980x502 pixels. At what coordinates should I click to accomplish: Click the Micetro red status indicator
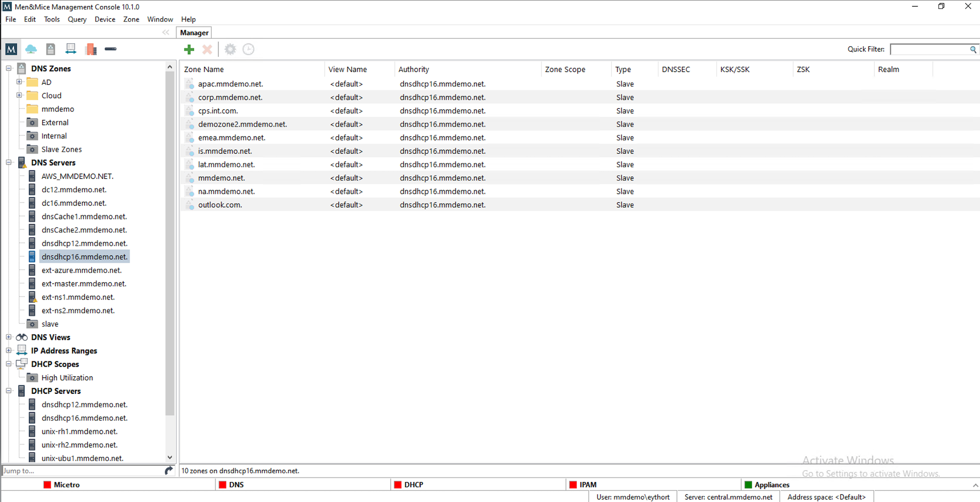(x=47, y=485)
